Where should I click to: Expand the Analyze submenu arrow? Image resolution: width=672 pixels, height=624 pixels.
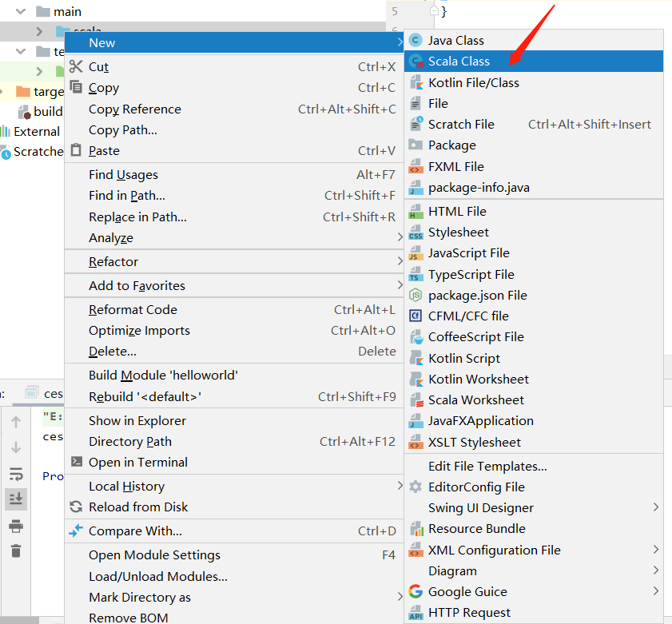pyautogui.click(x=400, y=237)
